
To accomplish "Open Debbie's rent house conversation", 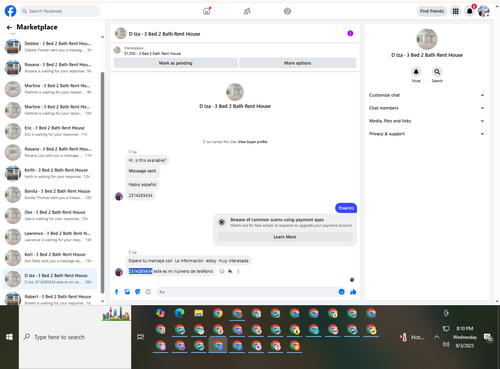I will tap(49, 47).
